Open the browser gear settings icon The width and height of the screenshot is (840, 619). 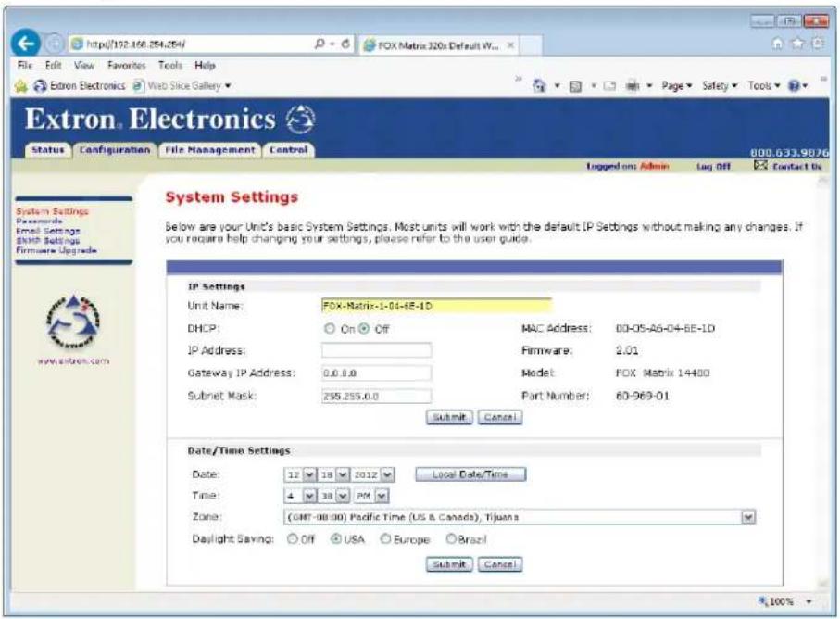[x=818, y=44]
